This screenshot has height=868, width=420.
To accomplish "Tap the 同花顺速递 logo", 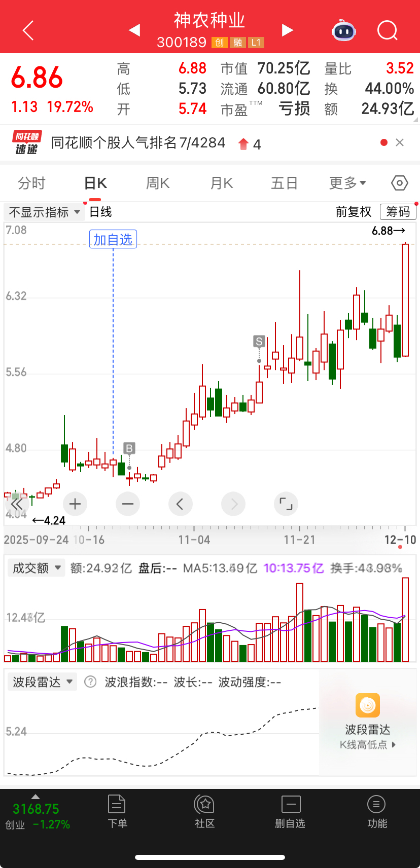I will click(27, 143).
